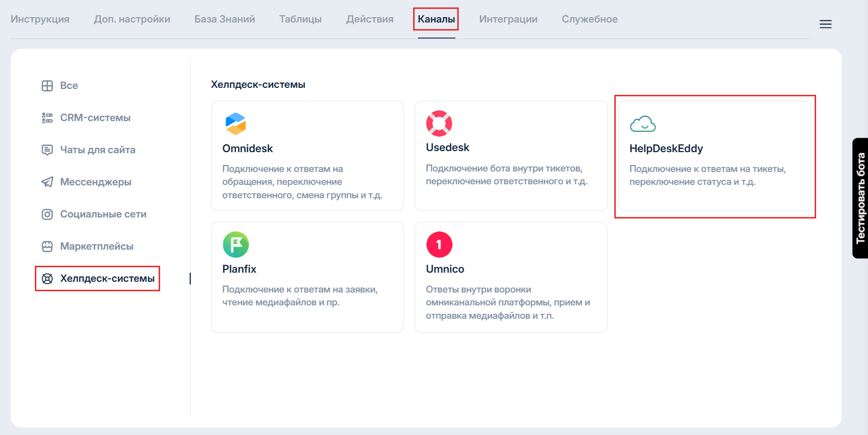Open the База Знаний tab

tap(225, 19)
